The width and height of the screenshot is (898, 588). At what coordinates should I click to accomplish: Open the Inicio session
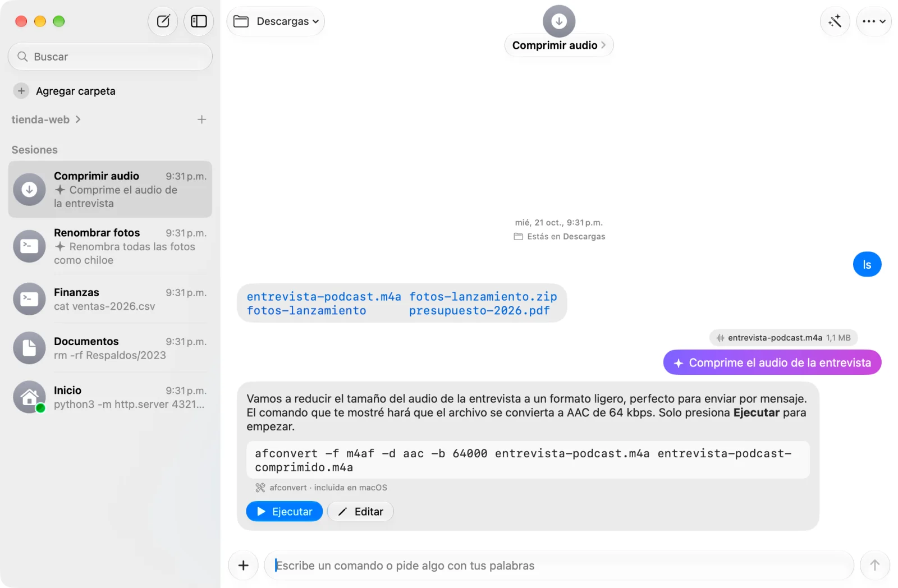[110, 397]
